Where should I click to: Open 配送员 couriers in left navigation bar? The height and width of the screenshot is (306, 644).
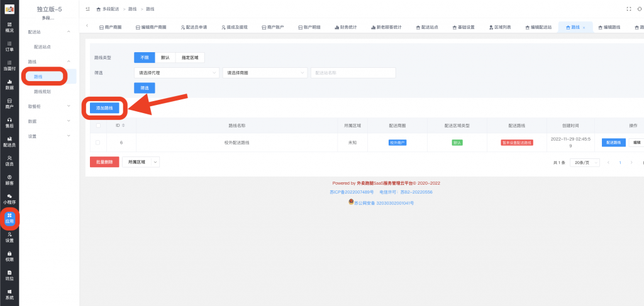(9, 142)
